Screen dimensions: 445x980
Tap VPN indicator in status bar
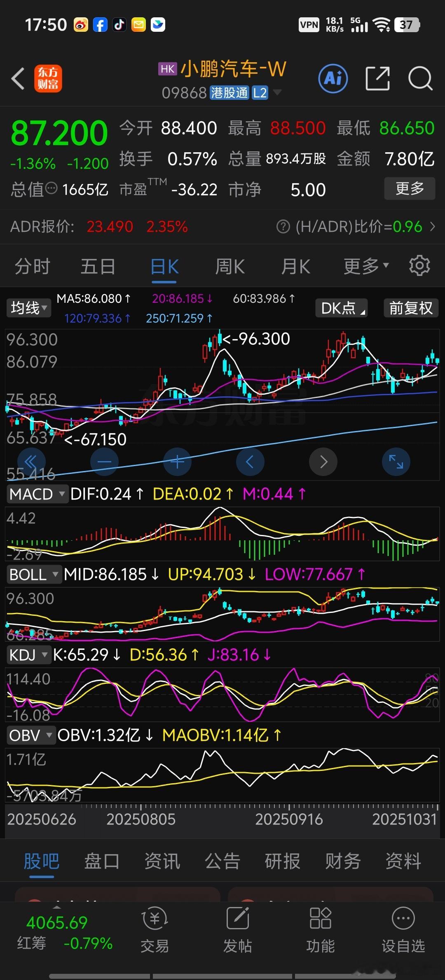coord(309,25)
